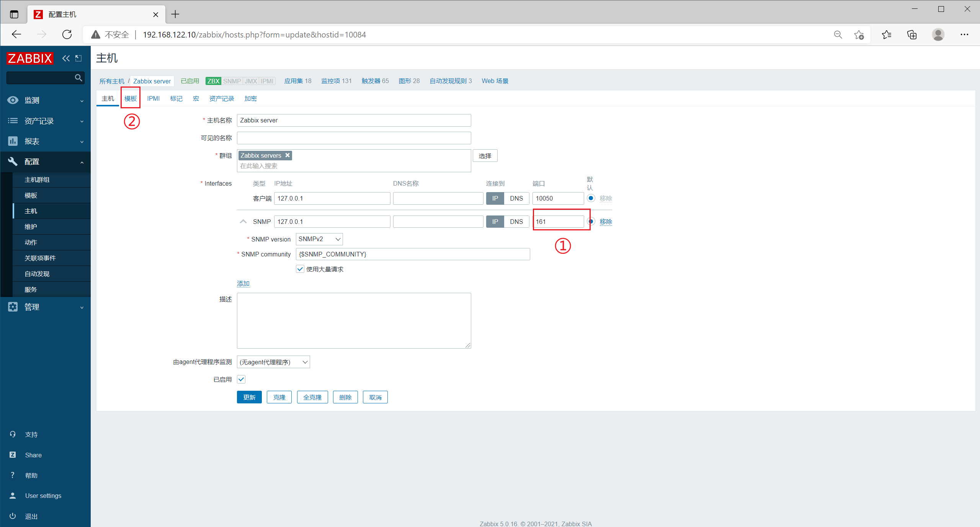
Task: Click the question mark icon for 帮助
Action: click(13, 475)
